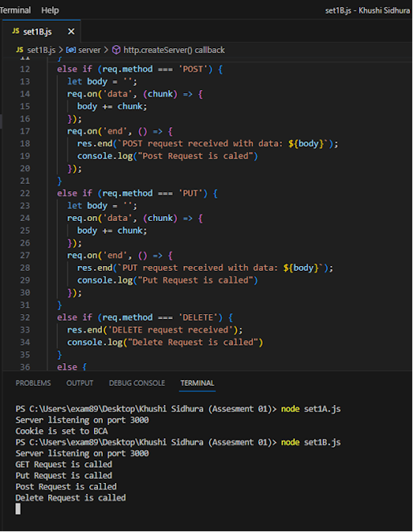Click the terminal cursor block

coord(18,509)
